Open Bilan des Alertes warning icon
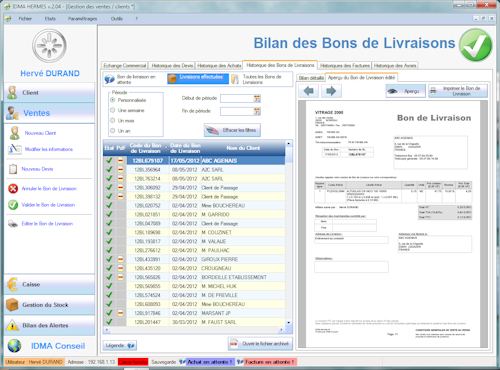 [x=12, y=325]
